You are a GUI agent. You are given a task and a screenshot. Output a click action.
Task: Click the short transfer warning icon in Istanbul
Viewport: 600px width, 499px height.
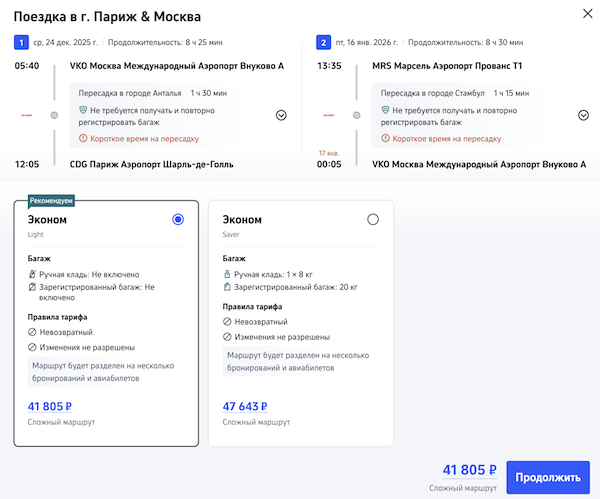click(386, 138)
